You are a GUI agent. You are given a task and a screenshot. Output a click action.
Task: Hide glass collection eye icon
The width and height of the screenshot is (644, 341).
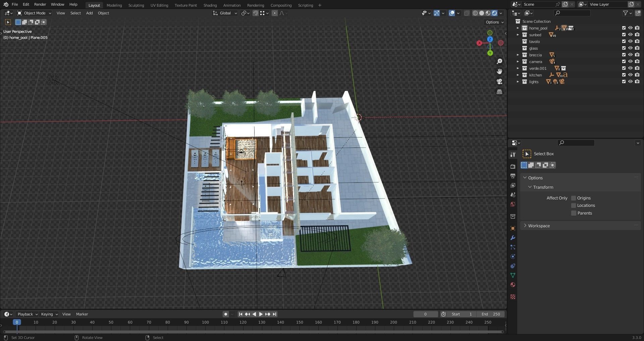pyautogui.click(x=630, y=48)
